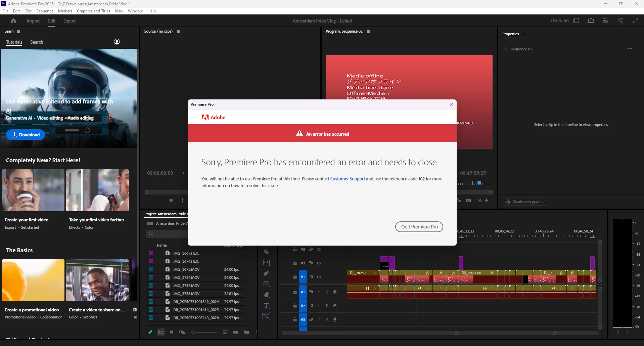Viewport: 644px width, 346px height.
Task: Open the Search tab in the Learn panel
Action: [x=37, y=42]
